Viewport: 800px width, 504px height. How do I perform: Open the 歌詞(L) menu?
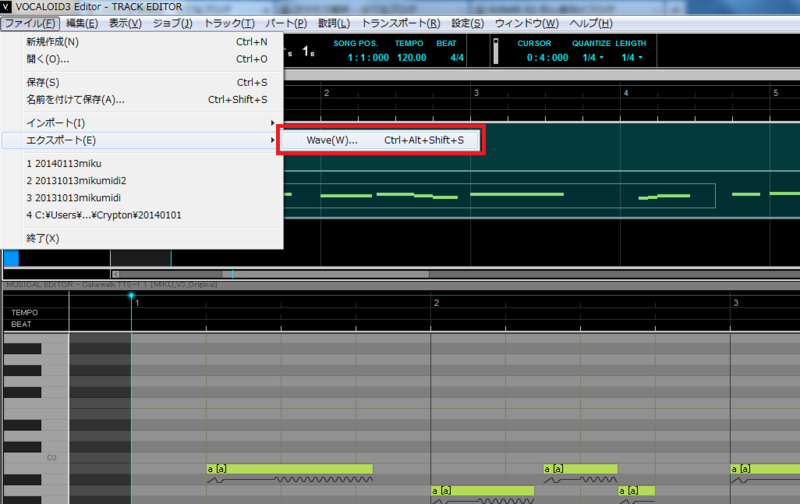pos(334,23)
